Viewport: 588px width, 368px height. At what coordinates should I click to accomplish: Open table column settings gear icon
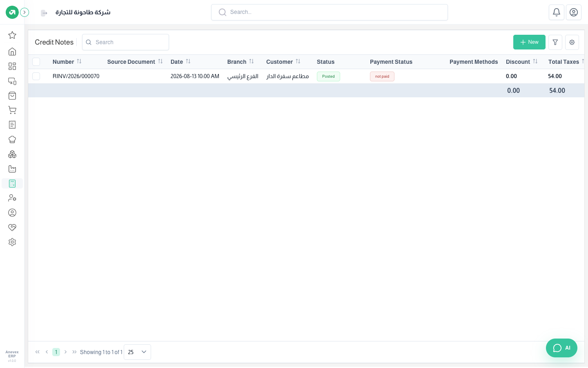(x=572, y=42)
